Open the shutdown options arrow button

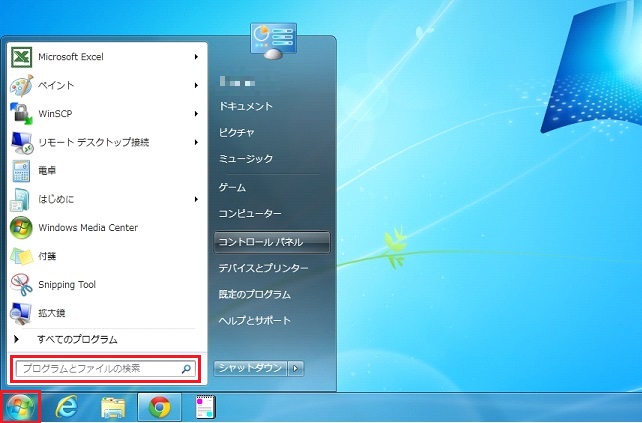[296, 369]
